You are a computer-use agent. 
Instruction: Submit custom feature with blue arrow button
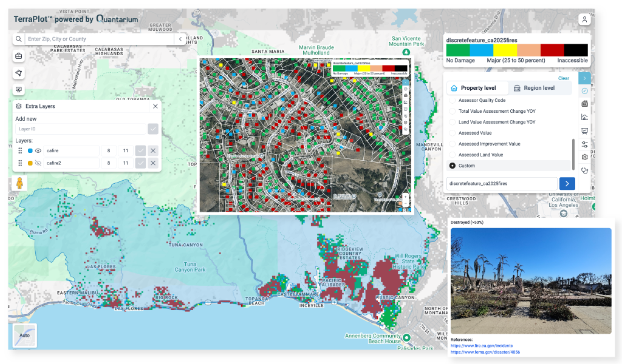point(567,183)
